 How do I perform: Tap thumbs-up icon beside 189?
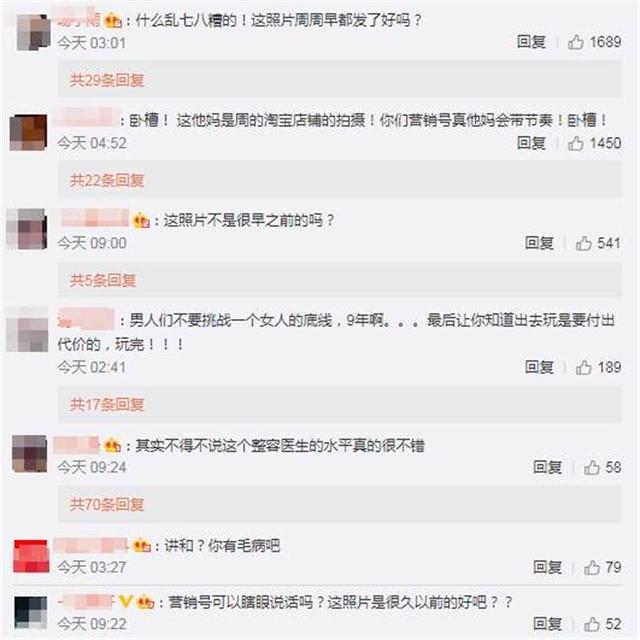click(x=584, y=367)
